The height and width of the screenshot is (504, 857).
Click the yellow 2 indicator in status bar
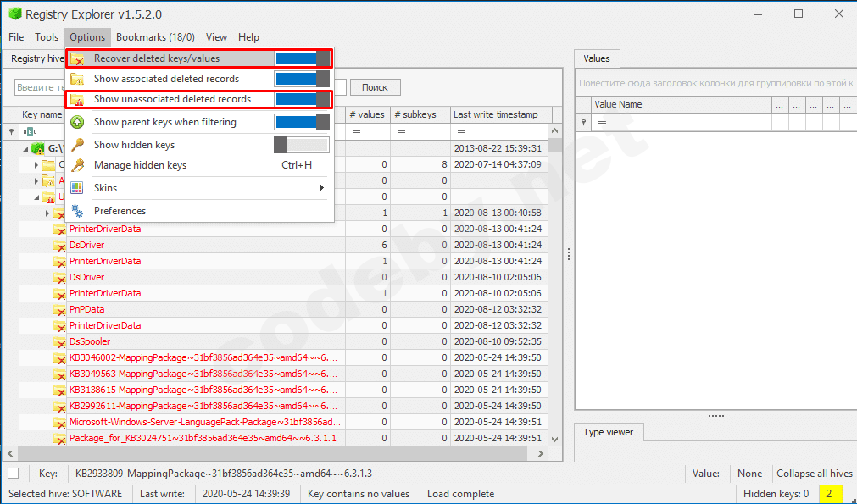point(830,494)
